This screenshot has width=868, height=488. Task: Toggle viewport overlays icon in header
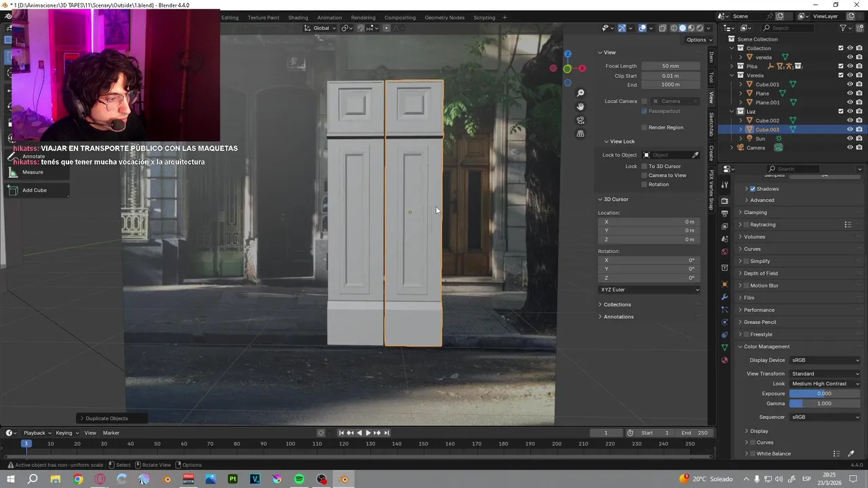[x=642, y=28]
